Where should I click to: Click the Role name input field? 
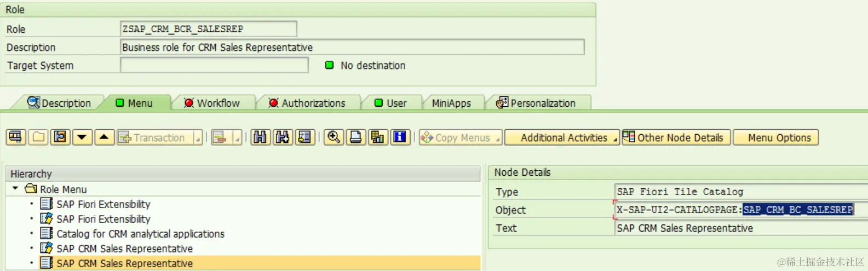[x=209, y=28]
